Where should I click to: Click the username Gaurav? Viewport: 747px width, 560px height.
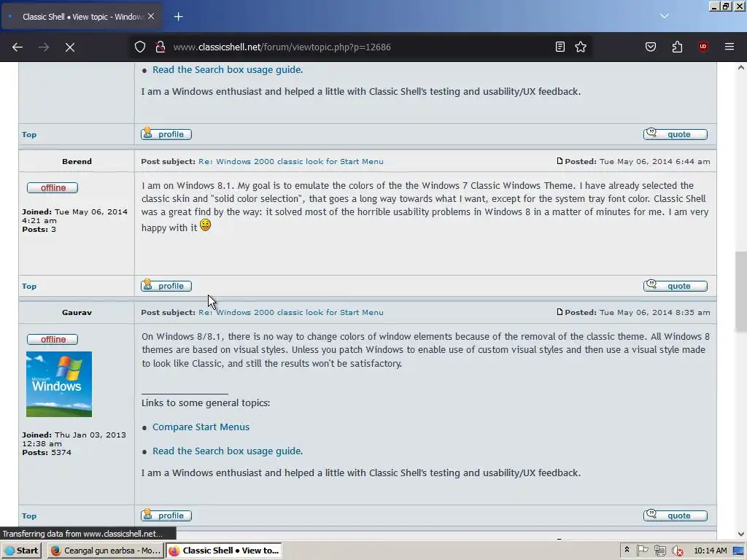point(77,312)
